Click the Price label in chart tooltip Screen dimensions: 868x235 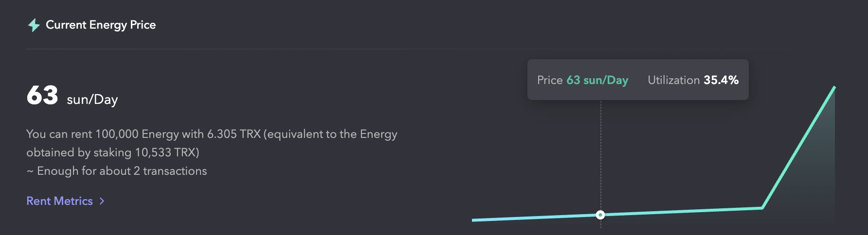550,80
